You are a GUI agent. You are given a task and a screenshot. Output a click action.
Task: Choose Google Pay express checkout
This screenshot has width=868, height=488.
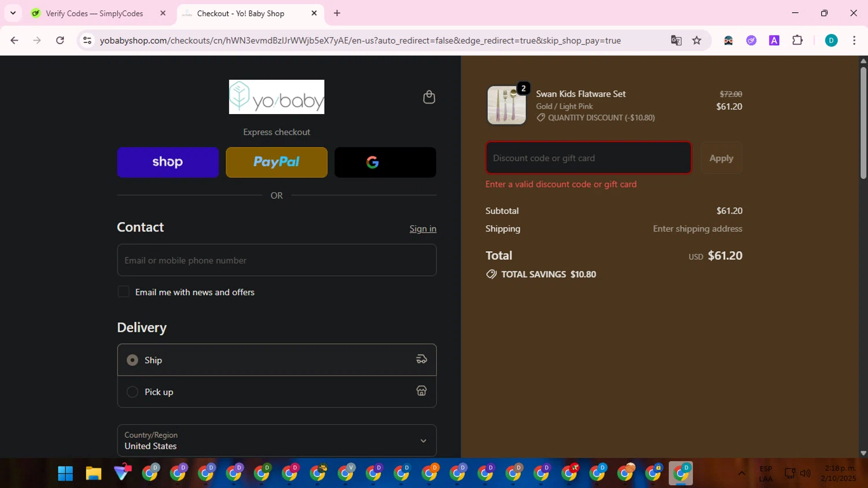click(385, 162)
